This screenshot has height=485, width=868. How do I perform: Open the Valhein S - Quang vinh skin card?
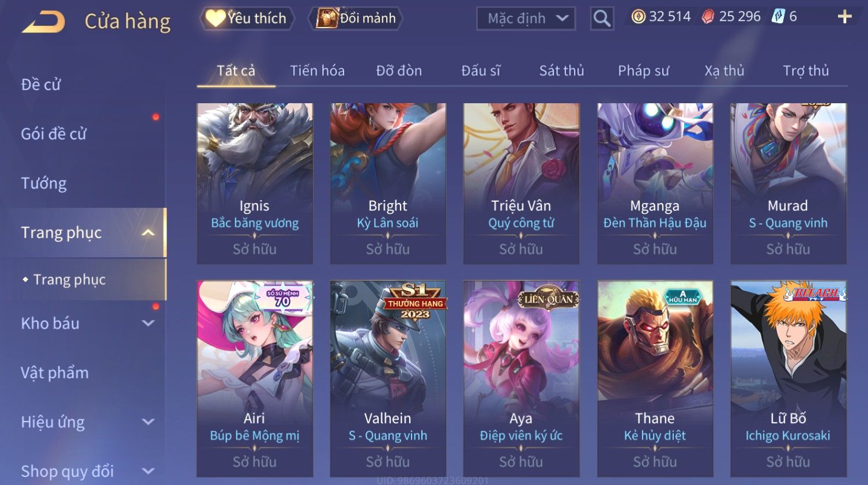tap(387, 378)
